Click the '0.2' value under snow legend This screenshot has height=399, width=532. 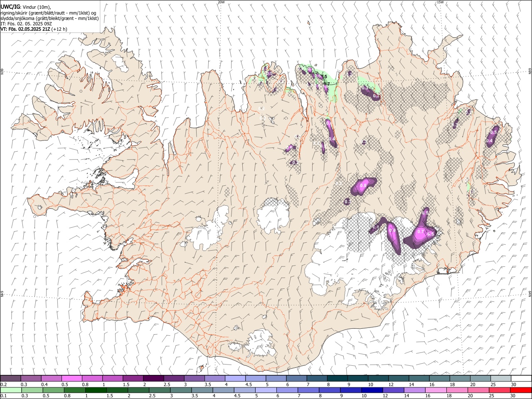3,384
